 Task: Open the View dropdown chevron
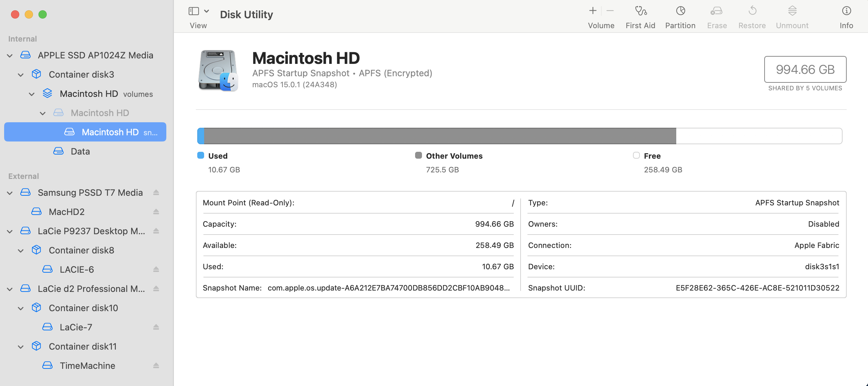207,11
